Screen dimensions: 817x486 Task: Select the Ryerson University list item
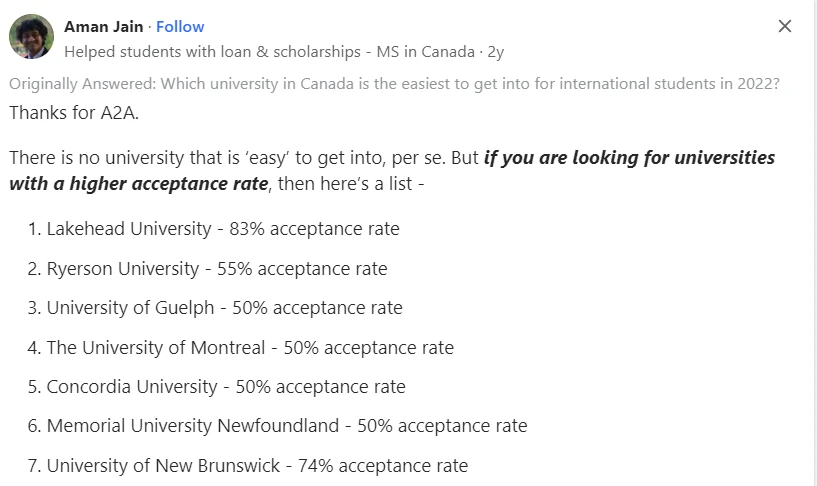point(207,269)
